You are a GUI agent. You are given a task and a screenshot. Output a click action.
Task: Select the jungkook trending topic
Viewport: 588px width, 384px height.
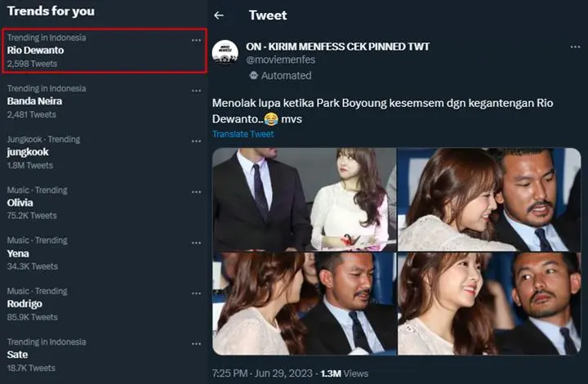click(x=105, y=152)
